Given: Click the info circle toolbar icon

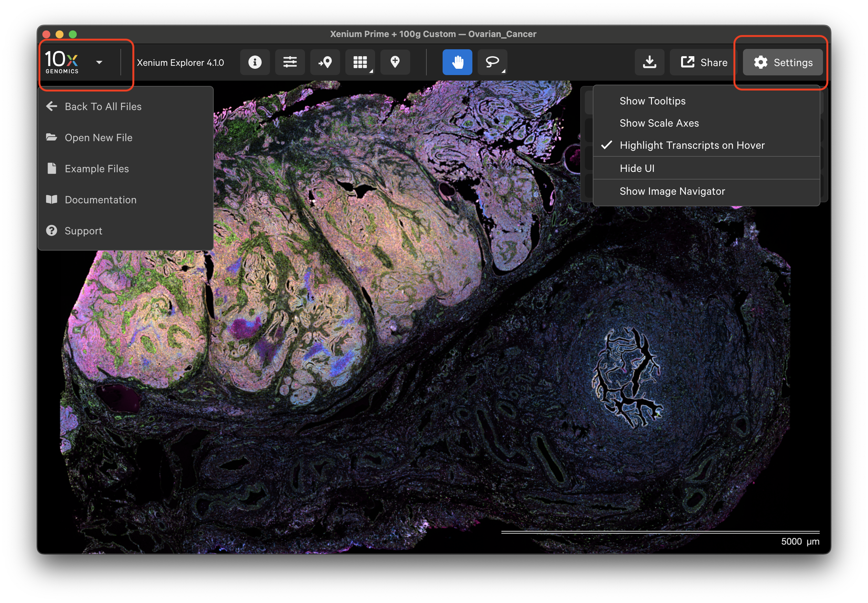Looking at the screenshot, I should [255, 62].
